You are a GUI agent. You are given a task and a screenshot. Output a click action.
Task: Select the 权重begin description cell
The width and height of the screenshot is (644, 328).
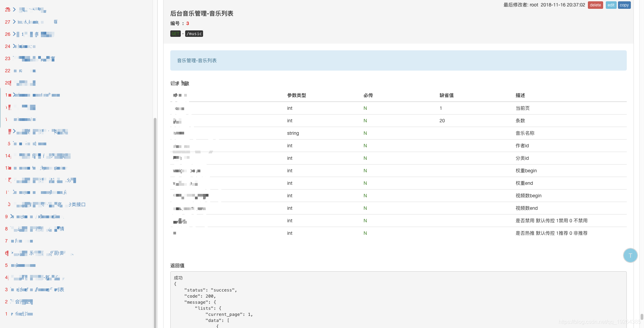(x=526, y=171)
